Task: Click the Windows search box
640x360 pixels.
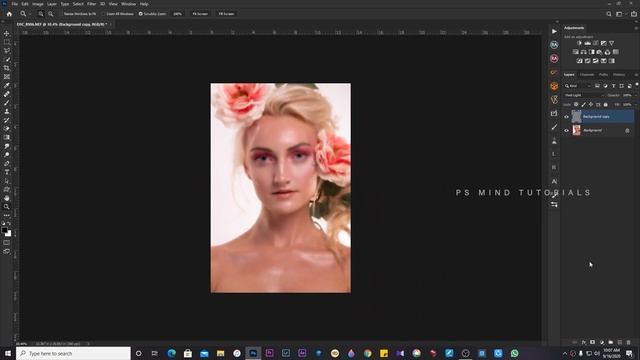Action: 73,353
